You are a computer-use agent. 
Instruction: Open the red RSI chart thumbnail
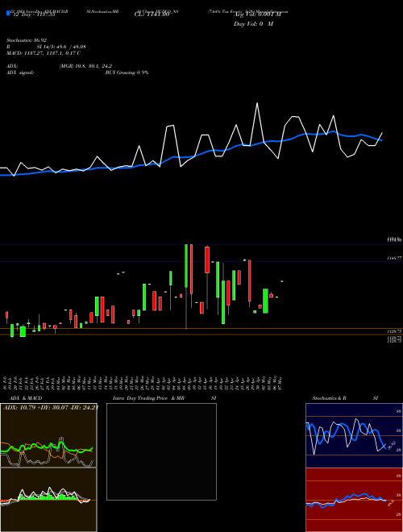[354, 500]
